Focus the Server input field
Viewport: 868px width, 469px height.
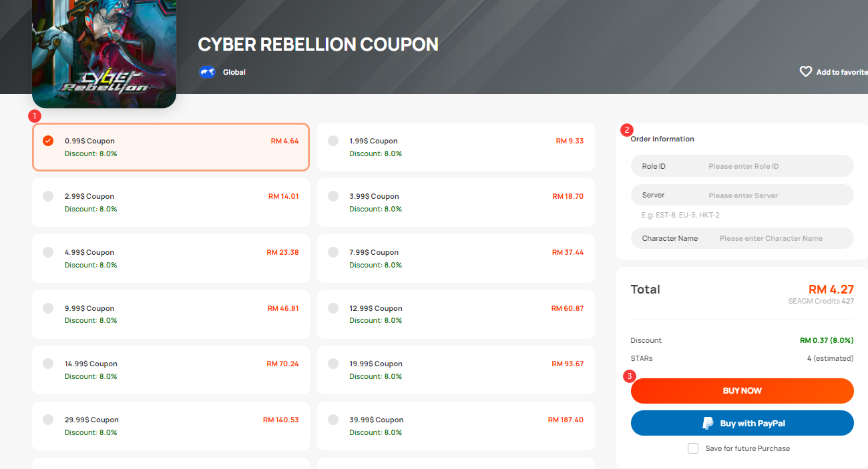pyautogui.click(x=742, y=195)
